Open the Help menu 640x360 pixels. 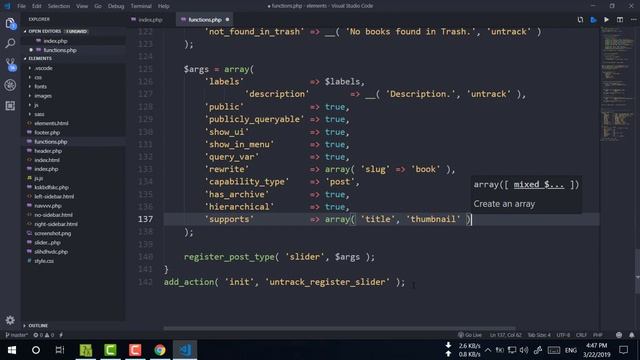(x=164, y=6)
